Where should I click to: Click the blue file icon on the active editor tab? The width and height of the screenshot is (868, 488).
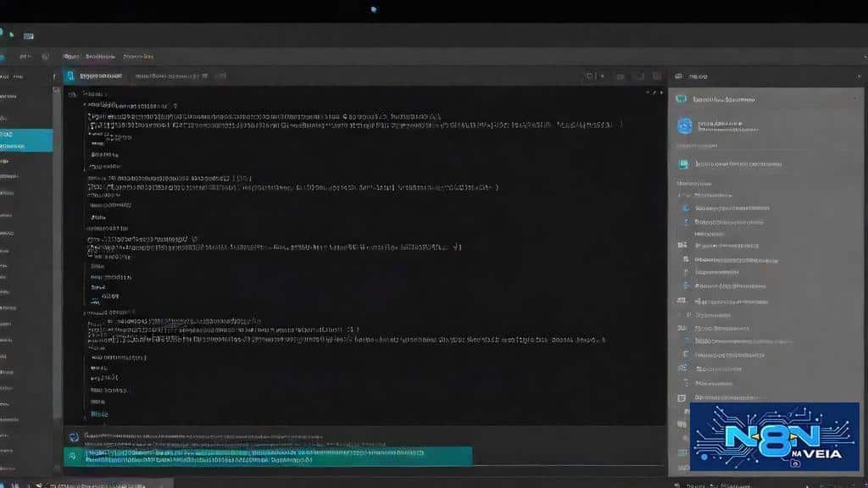pyautogui.click(x=71, y=75)
